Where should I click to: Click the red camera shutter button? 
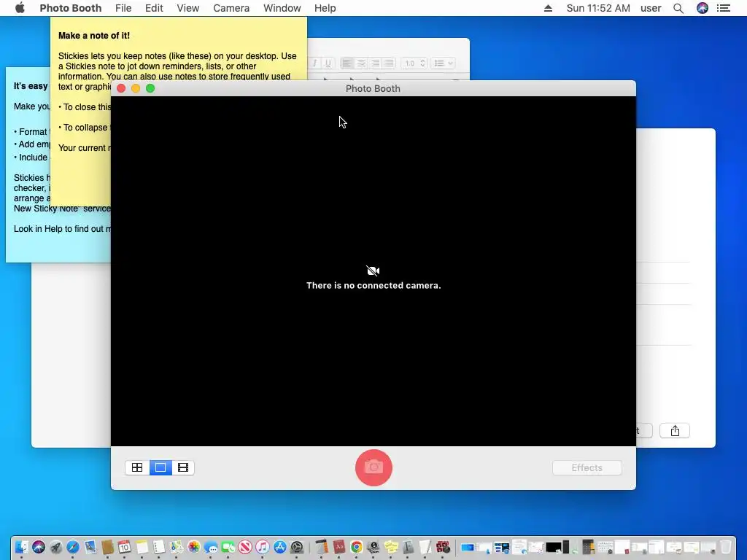coord(373,467)
